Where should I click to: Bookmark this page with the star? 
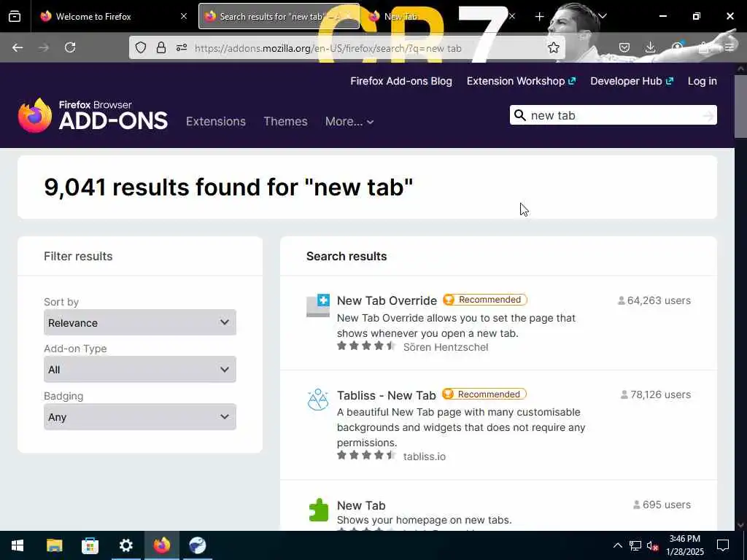(x=553, y=47)
